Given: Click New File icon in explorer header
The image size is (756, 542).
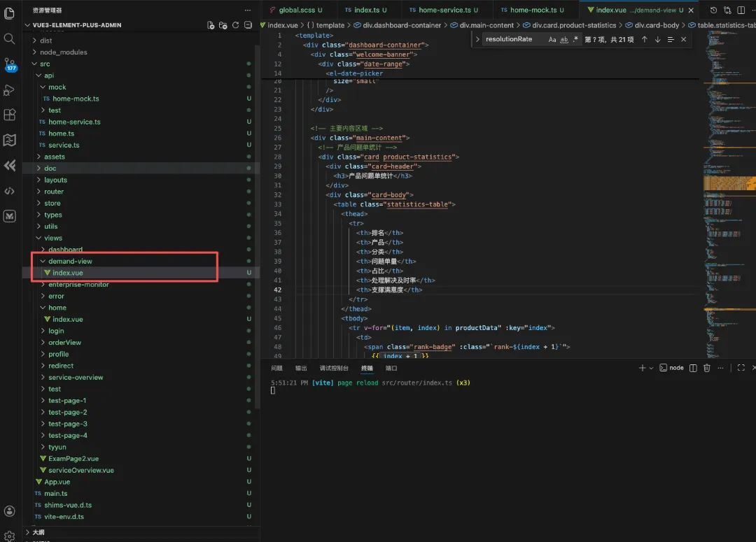Looking at the screenshot, I should [x=211, y=25].
